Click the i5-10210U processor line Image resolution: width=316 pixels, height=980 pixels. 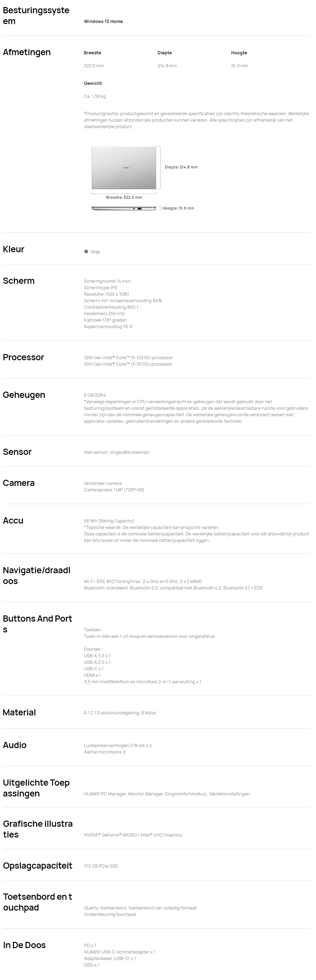point(128,358)
